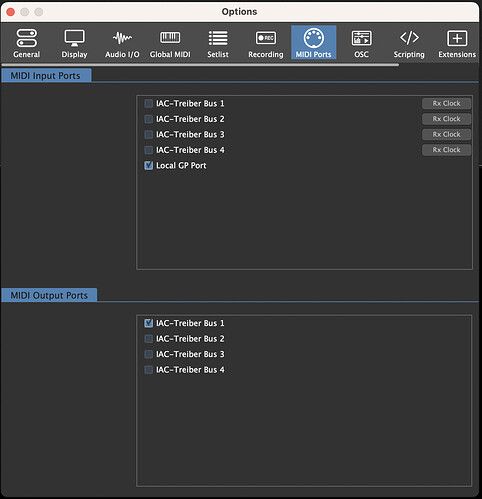Disable output IAC-Treiber Bus 1 checkbox
The width and height of the screenshot is (482, 499).
(x=149, y=323)
